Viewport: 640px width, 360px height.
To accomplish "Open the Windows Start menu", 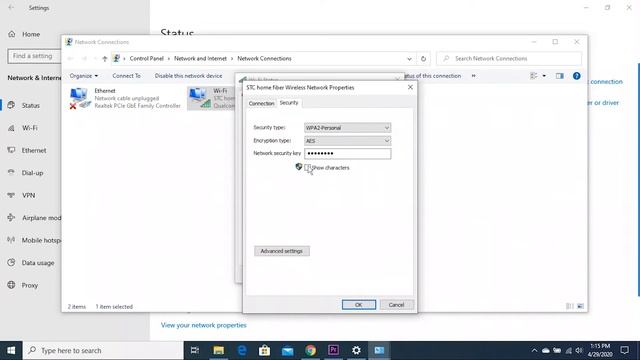I will [x=11, y=350].
